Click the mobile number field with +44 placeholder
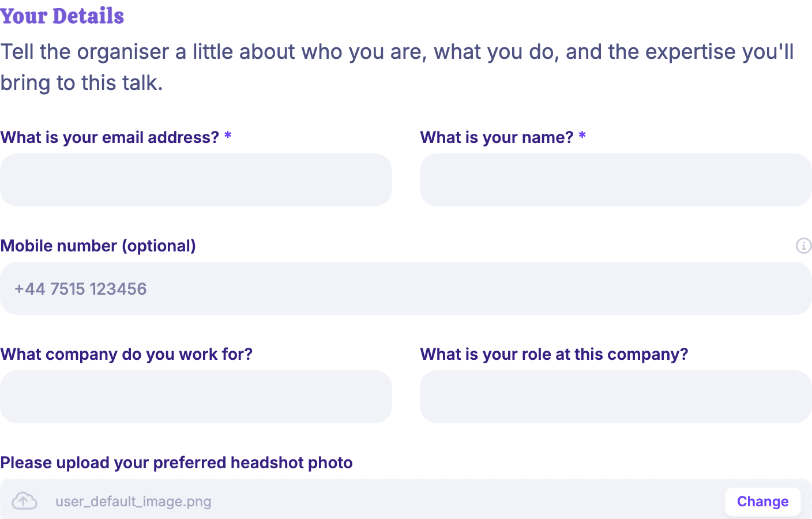 point(406,288)
